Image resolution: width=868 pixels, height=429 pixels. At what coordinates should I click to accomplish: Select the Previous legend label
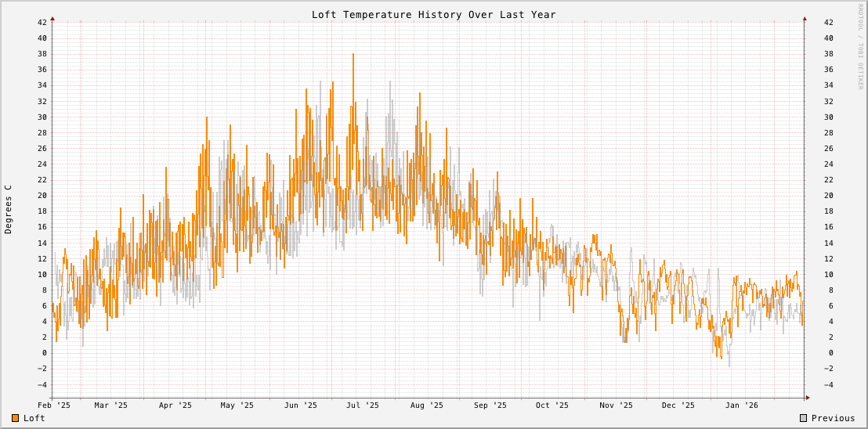(833, 418)
